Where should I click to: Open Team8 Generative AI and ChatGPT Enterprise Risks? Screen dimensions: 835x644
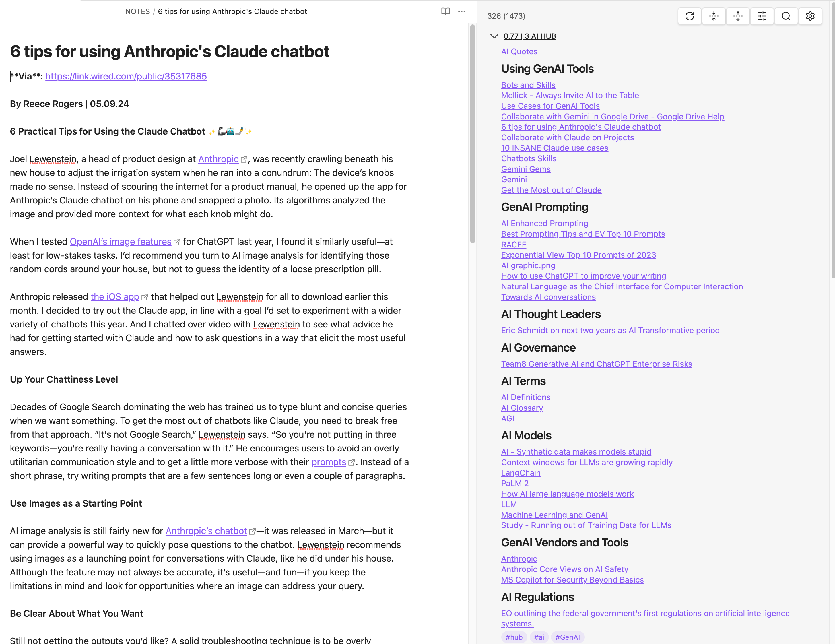click(x=597, y=364)
